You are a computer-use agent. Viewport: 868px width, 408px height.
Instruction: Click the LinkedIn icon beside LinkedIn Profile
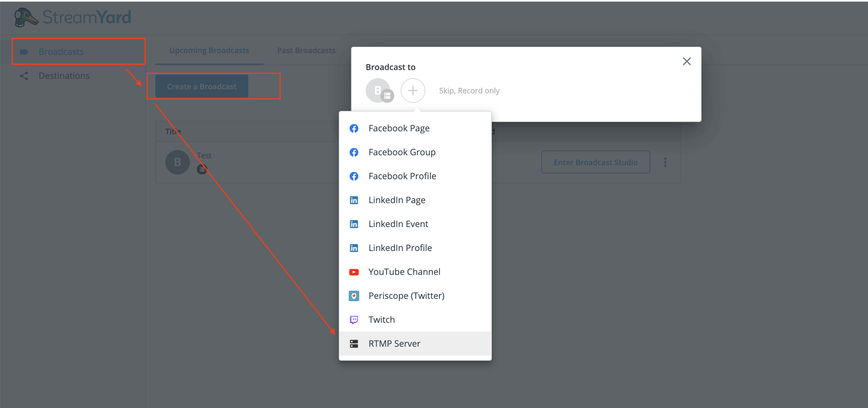point(354,248)
